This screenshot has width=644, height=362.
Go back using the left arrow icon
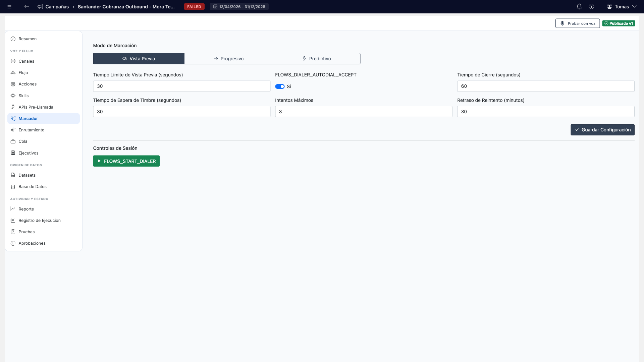(x=26, y=7)
